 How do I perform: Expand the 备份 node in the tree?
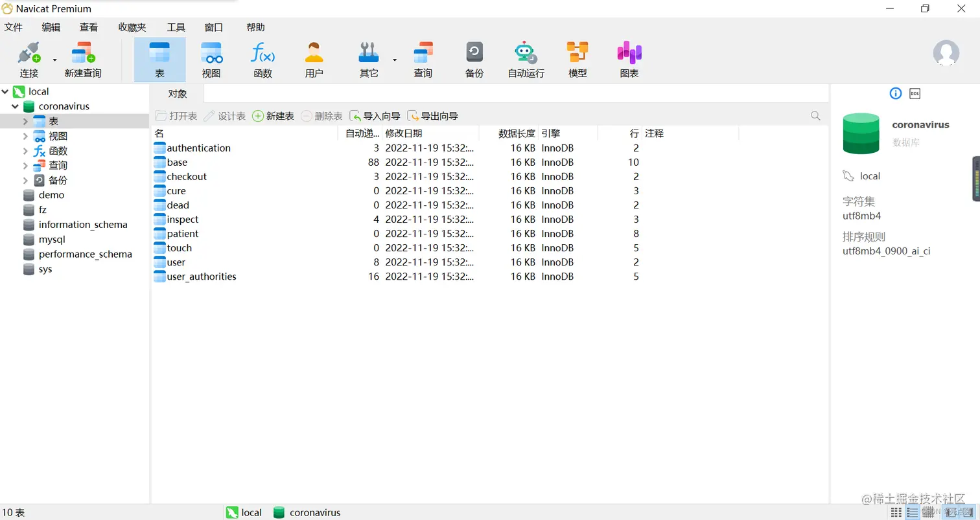point(25,181)
